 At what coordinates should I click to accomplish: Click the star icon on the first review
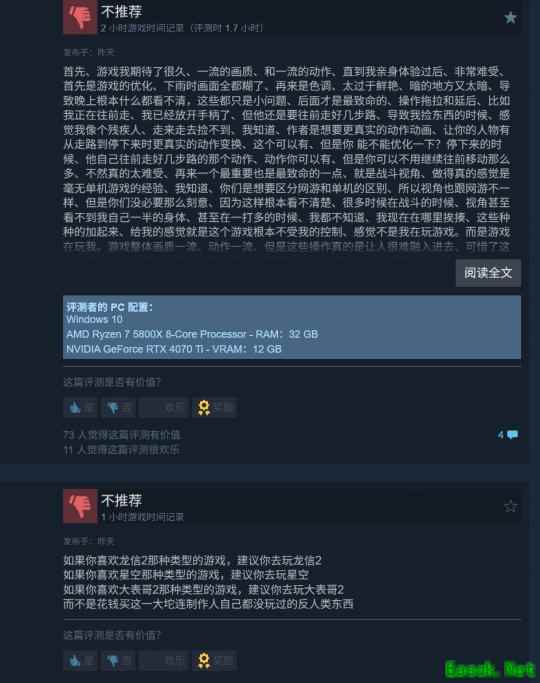(x=510, y=18)
